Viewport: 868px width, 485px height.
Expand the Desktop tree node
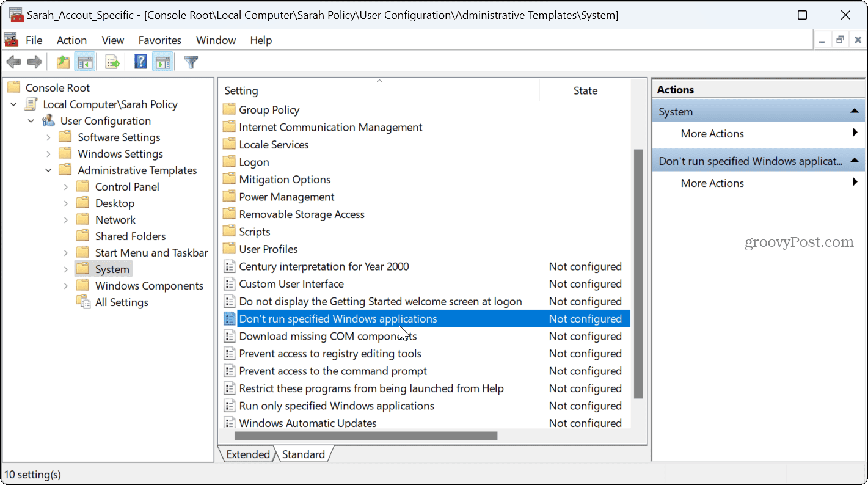66,203
